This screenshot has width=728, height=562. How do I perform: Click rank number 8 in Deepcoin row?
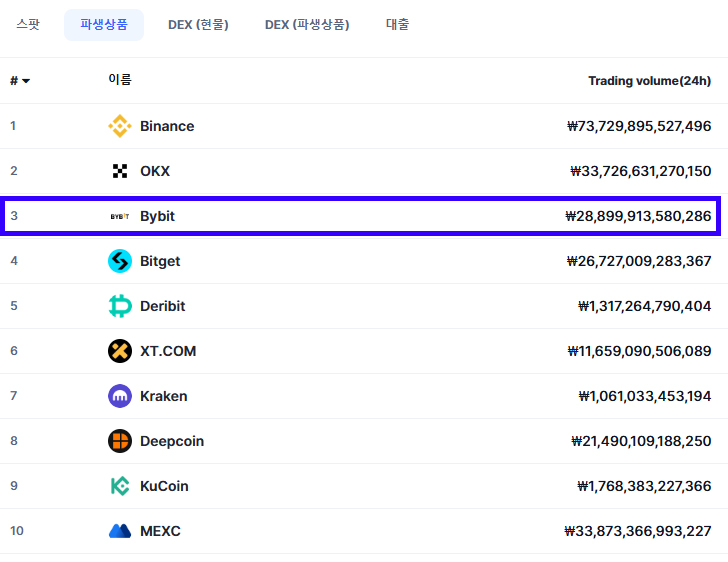point(14,441)
